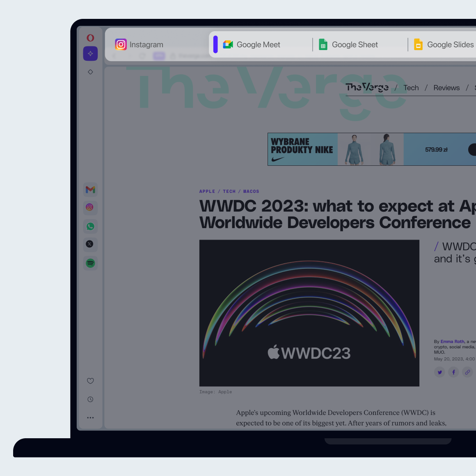
Task: Share the article on Facebook
Action: tap(453, 372)
